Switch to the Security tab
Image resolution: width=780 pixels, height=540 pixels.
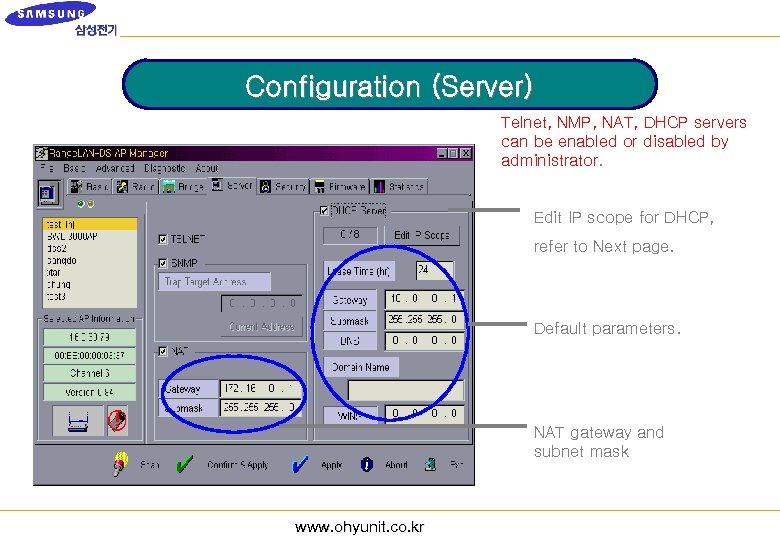pos(284,186)
